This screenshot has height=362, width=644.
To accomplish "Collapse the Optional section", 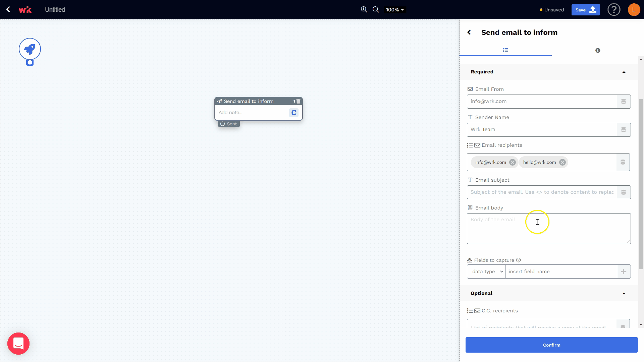I will click(624, 294).
